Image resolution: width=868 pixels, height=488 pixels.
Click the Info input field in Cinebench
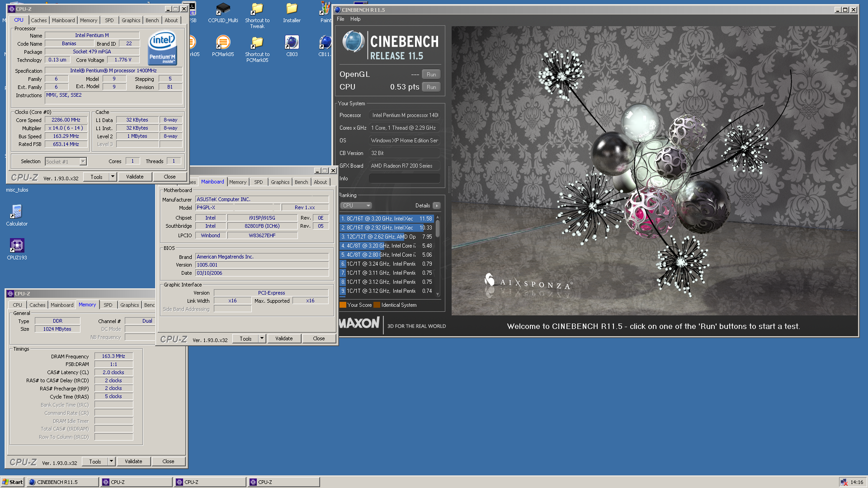[x=404, y=178]
